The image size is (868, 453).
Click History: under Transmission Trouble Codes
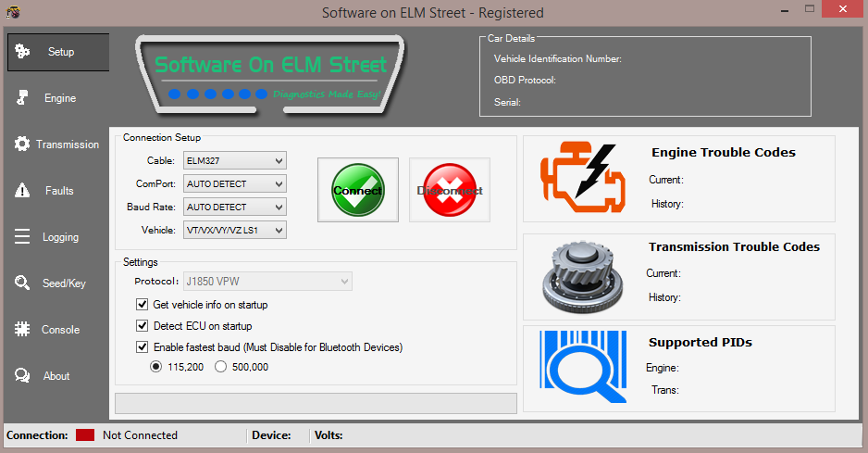(664, 297)
